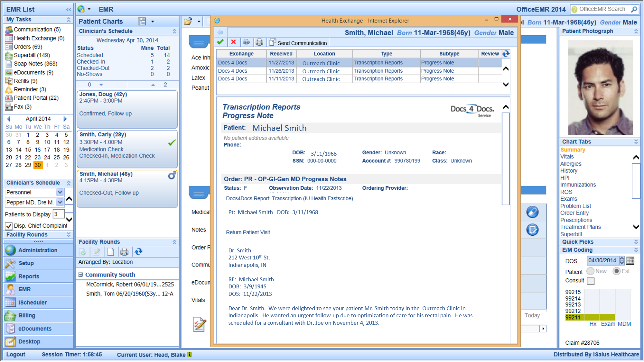Image resolution: width=644 pixels, height=362 pixels.
Task: Click the Patients to Display input field
Action: tap(59, 214)
